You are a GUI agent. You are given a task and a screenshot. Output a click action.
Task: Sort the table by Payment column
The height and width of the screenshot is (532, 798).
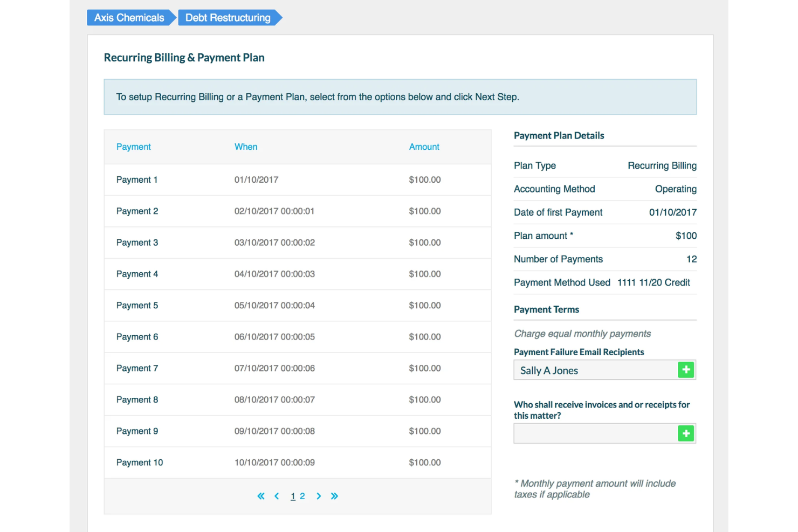(x=133, y=146)
